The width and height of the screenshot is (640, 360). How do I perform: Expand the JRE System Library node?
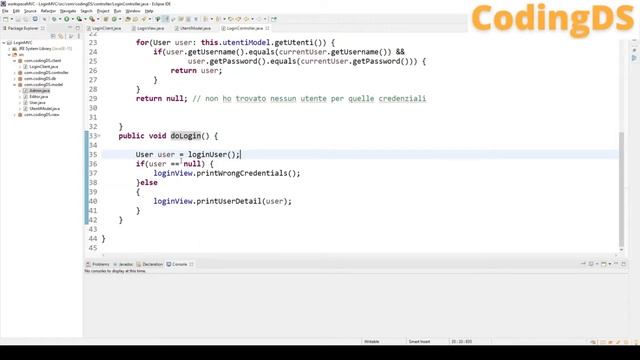pos(9,49)
